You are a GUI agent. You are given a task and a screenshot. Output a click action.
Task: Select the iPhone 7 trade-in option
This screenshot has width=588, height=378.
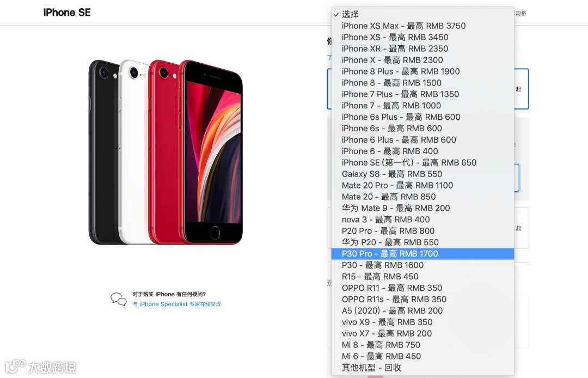(422, 106)
